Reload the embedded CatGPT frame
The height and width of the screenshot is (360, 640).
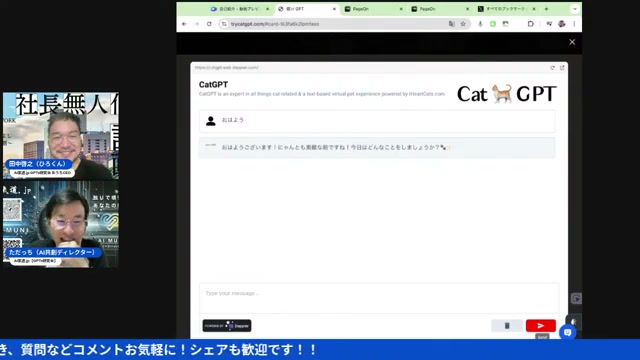pos(552,68)
